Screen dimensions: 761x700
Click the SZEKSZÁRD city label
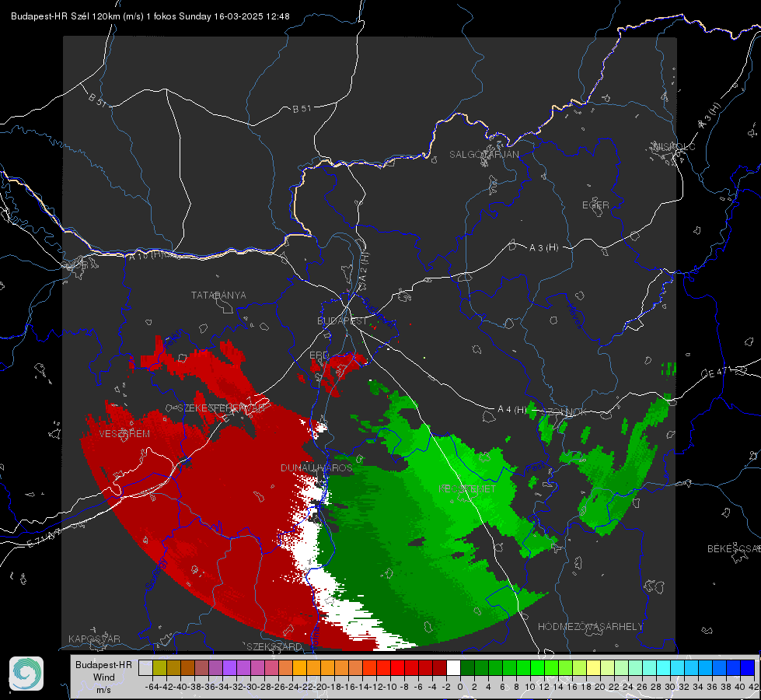(x=274, y=646)
